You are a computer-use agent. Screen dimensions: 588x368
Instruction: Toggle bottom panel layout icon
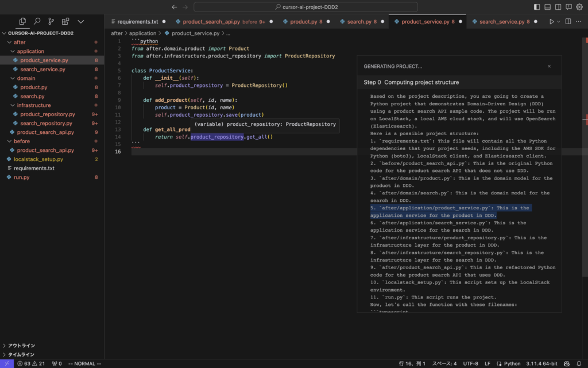(x=547, y=7)
